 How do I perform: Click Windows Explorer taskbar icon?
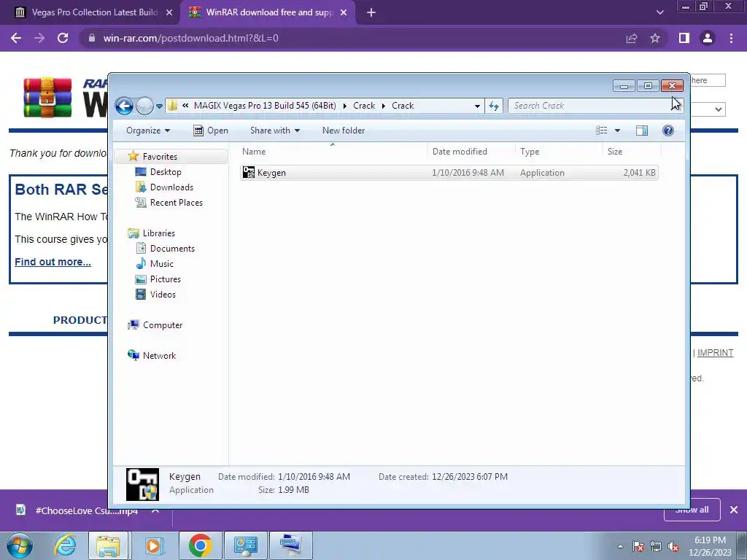[108, 545]
